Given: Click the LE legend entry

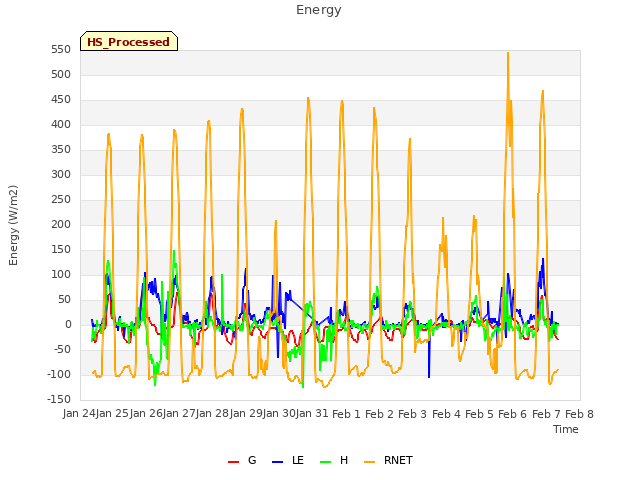Looking at the screenshot, I should tap(288, 460).
